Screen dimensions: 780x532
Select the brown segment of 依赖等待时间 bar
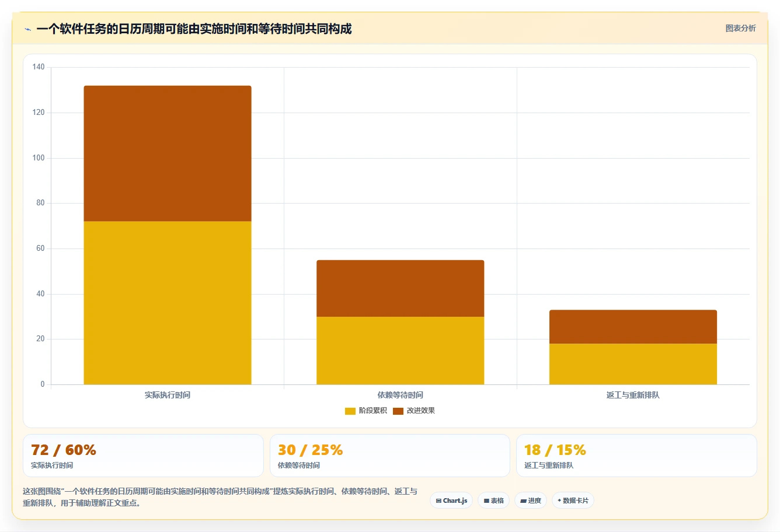coord(401,288)
